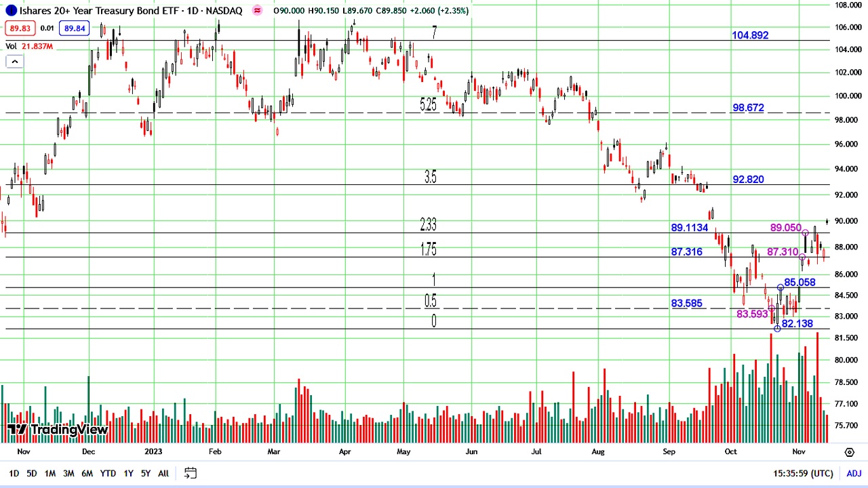Select the 5D time range
This screenshot has width=868, height=488.
coord(32,473)
